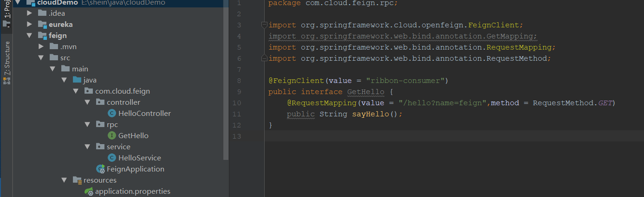Fold imports using the line 3 fold marker

coord(264,25)
